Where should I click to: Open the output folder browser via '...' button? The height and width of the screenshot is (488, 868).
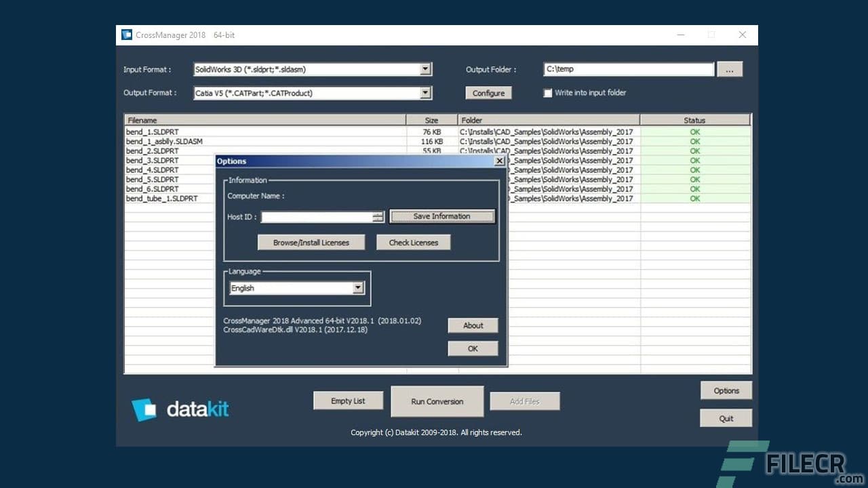pyautogui.click(x=729, y=68)
